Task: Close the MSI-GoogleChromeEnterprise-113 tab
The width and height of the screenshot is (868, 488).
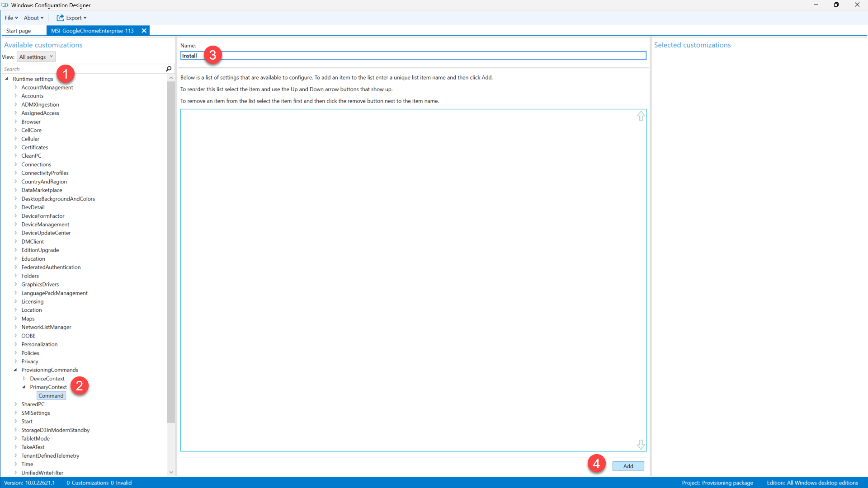Action: [144, 31]
